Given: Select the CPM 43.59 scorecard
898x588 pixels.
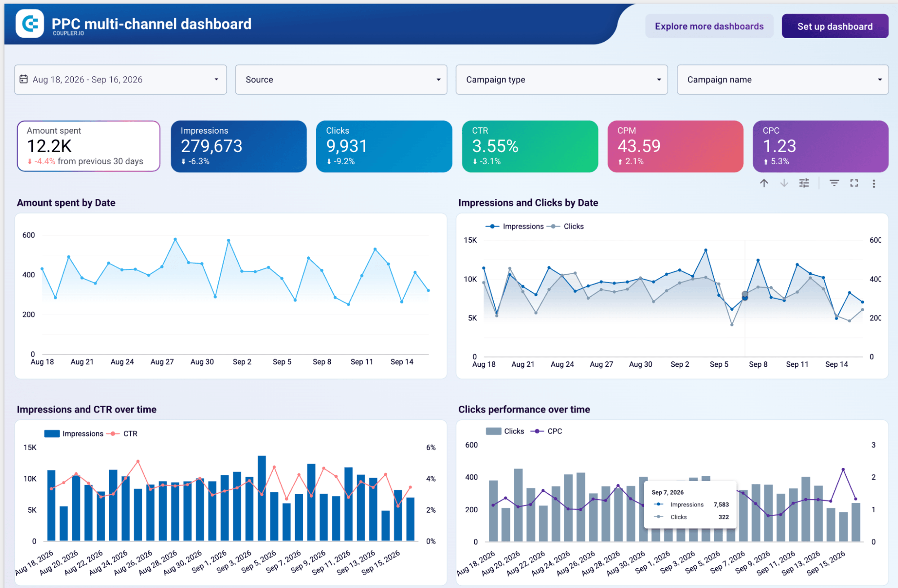Looking at the screenshot, I should coord(675,146).
